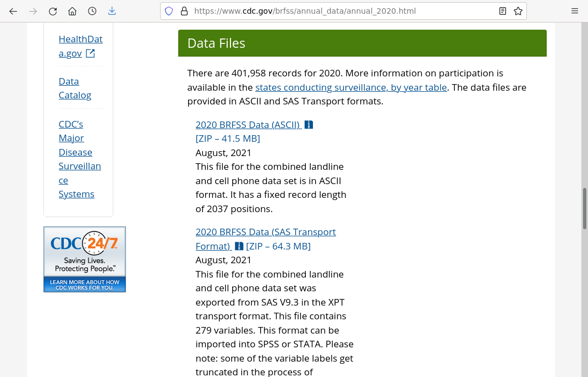Screen dimensions: 588x377
Task: Bookmark this page with the star
Action: click(518, 11)
